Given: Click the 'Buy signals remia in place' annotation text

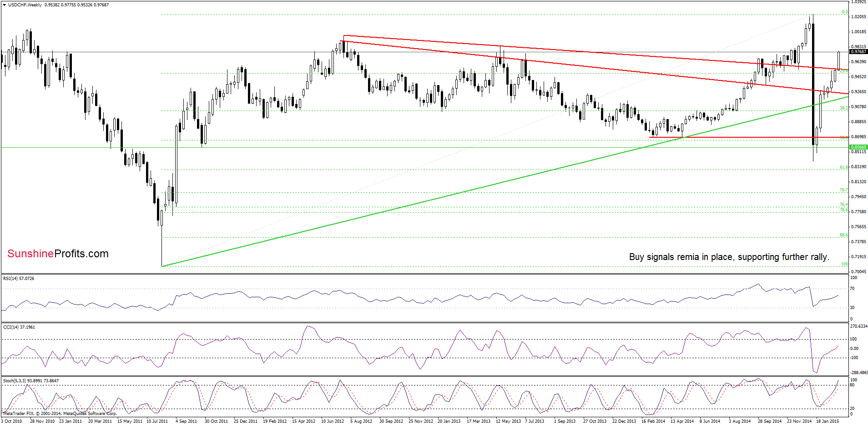Looking at the screenshot, I should pos(729,257).
